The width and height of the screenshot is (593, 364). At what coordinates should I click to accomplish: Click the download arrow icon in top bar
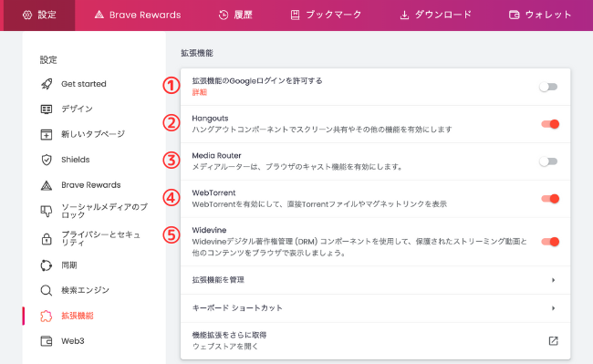coord(404,15)
